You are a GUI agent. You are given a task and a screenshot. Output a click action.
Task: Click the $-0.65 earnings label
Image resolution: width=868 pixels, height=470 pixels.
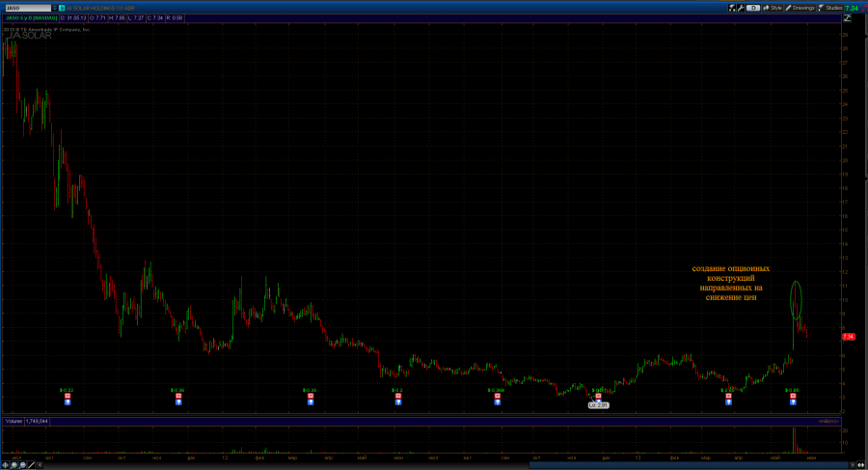click(792, 390)
